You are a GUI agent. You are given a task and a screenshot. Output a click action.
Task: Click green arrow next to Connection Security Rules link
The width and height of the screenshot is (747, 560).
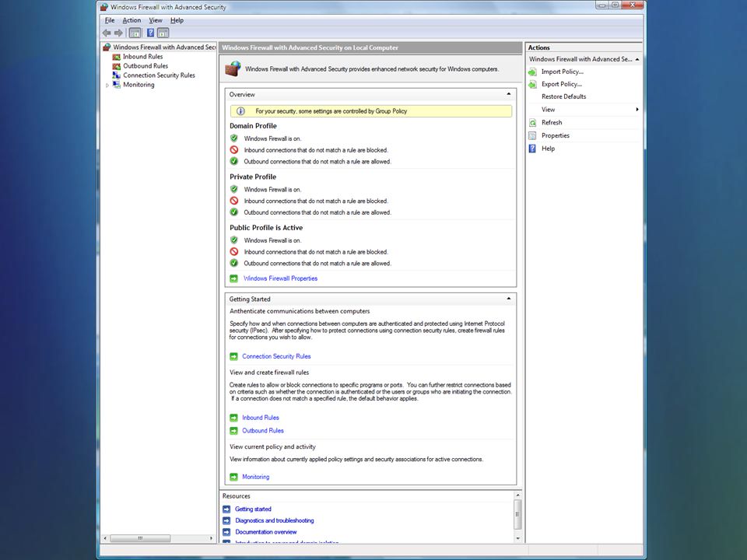[x=234, y=356]
